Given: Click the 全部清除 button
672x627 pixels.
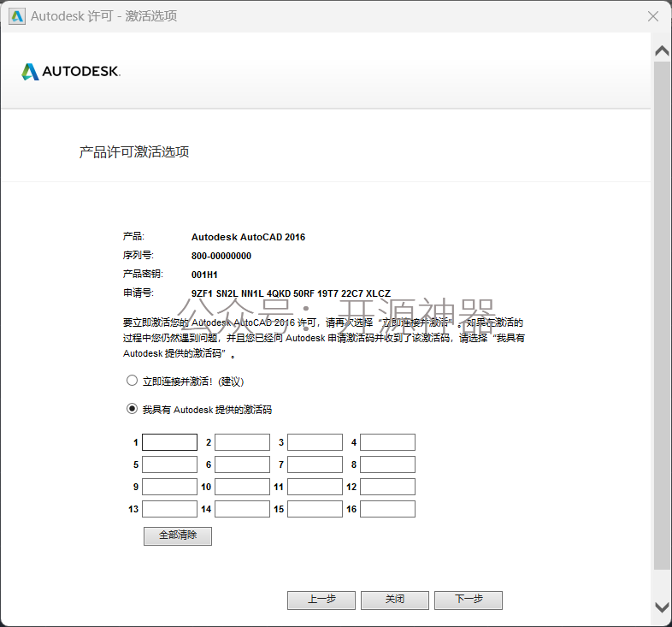Looking at the screenshot, I should click(x=178, y=536).
